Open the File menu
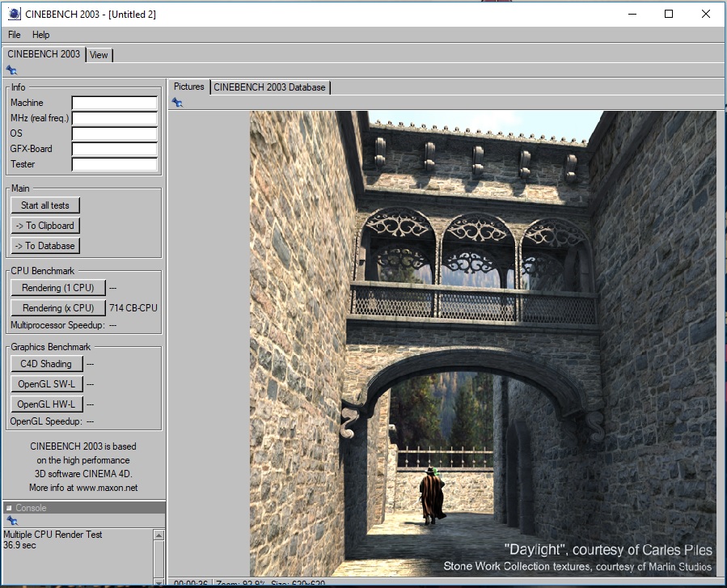This screenshot has height=588, width=727. tap(15, 35)
